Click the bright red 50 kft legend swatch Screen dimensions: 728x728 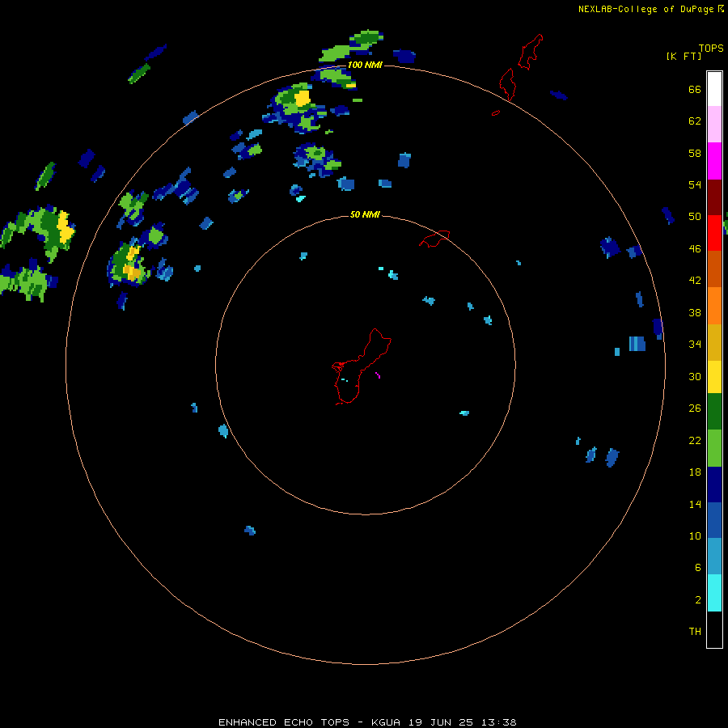point(714,233)
